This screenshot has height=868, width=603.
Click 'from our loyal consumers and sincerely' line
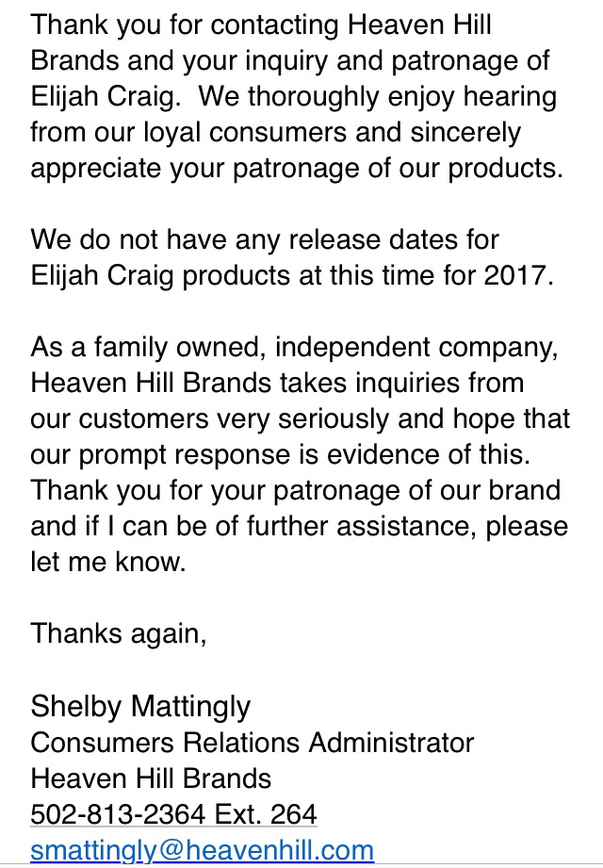[275, 132]
